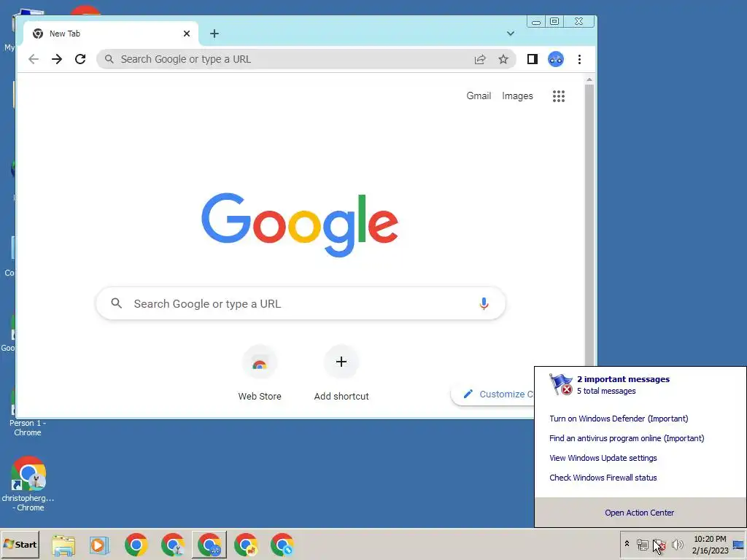Click Find an antivirus program online
The width and height of the screenshot is (747, 560).
pos(627,438)
